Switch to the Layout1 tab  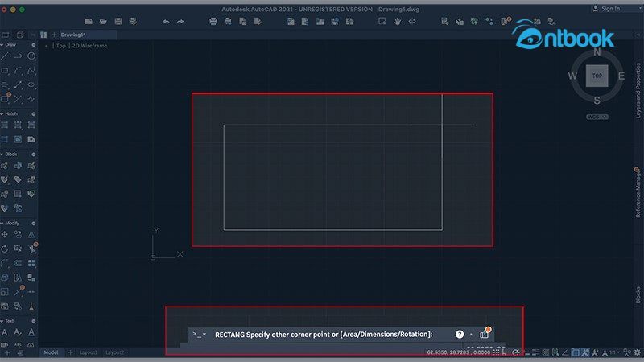[x=88, y=352]
